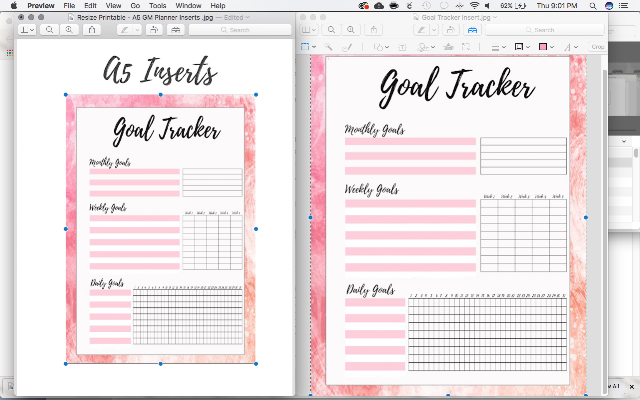Viewport: 640px width, 400px height.
Task: Open the Edit menu
Action: point(90,5)
